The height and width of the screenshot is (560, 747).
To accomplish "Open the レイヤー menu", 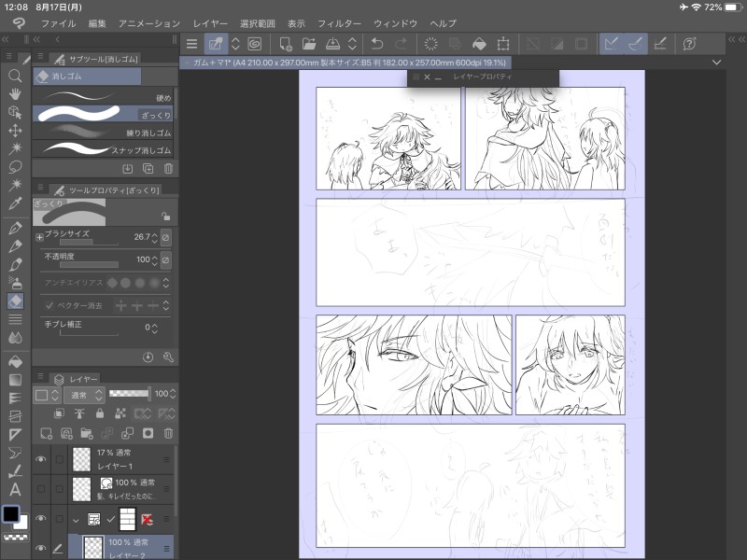I will pos(210,23).
